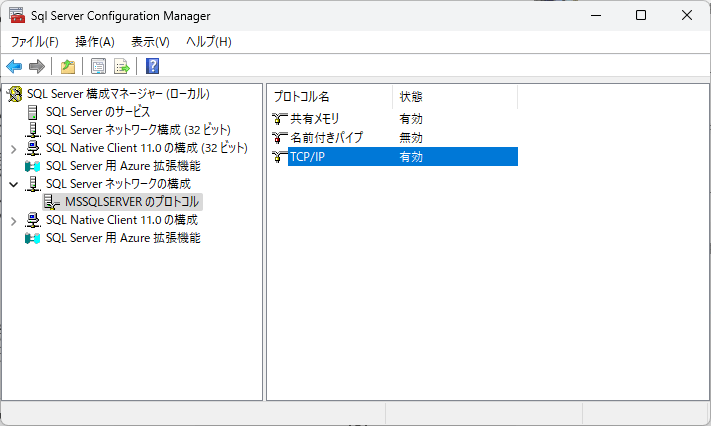Click the Export list toolbar icon
The height and width of the screenshot is (426, 711).
(x=122, y=67)
